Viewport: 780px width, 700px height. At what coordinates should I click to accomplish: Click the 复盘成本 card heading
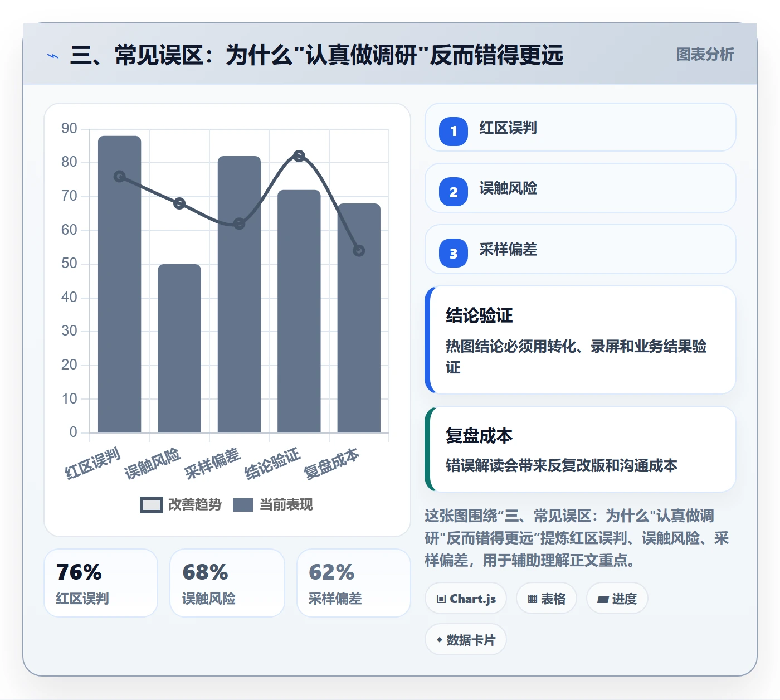pyautogui.click(x=479, y=435)
